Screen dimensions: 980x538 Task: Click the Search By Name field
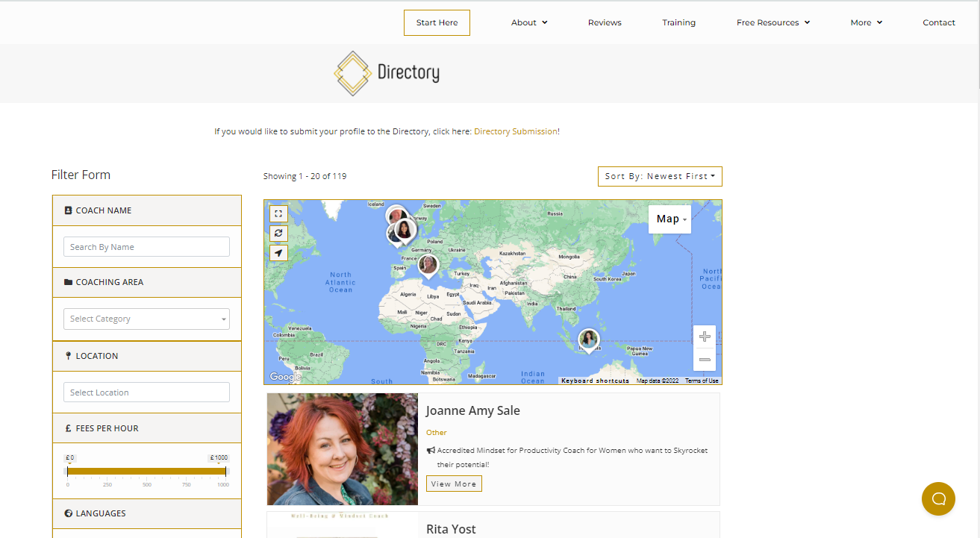tap(146, 247)
